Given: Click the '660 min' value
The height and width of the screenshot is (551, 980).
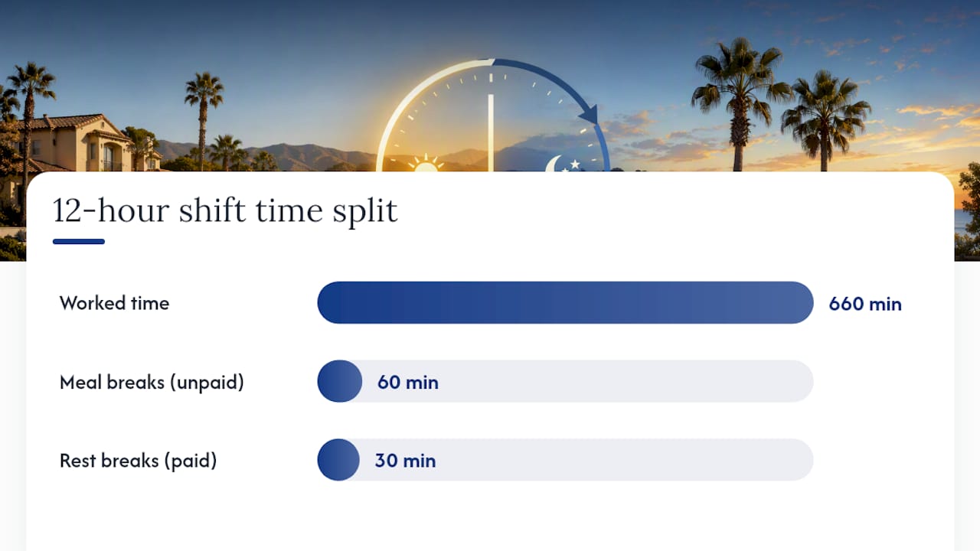Looking at the screenshot, I should tap(865, 304).
